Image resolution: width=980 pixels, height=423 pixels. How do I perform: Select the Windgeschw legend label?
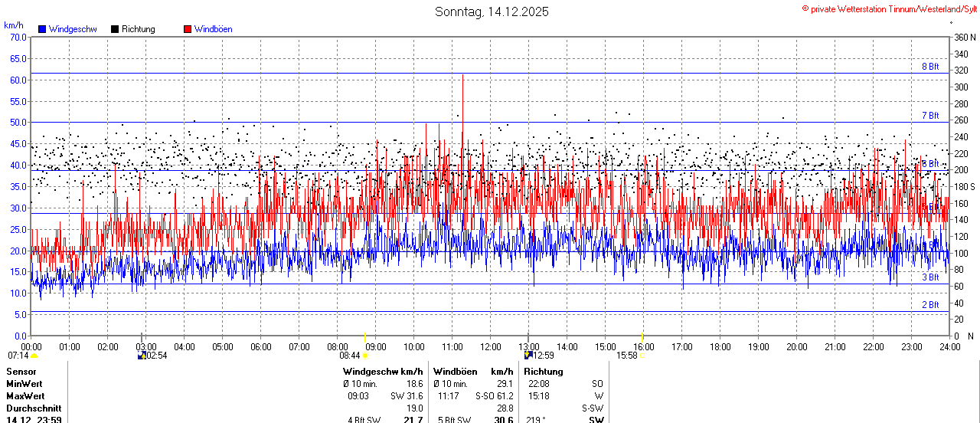(73, 29)
